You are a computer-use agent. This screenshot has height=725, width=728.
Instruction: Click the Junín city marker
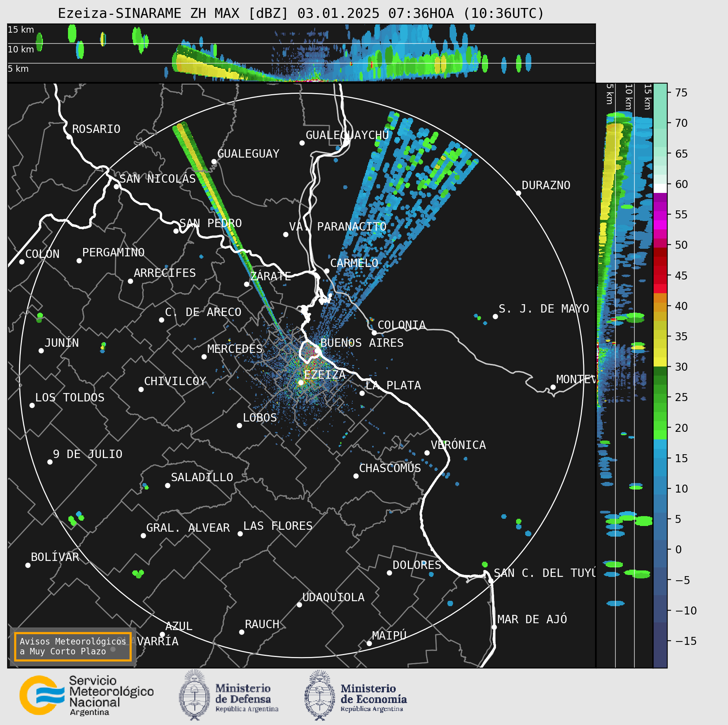pyautogui.click(x=41, y=351)
